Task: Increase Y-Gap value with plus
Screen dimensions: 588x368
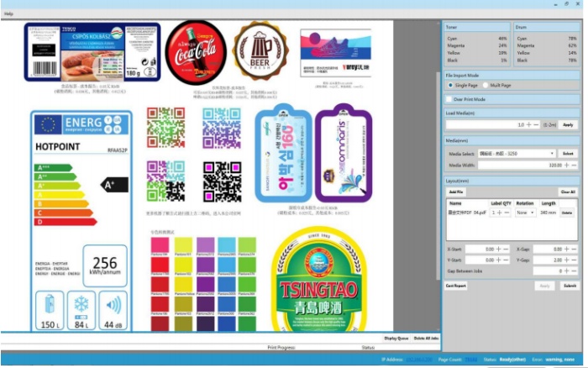Action: pyautogui.click(x=567, y=260)
